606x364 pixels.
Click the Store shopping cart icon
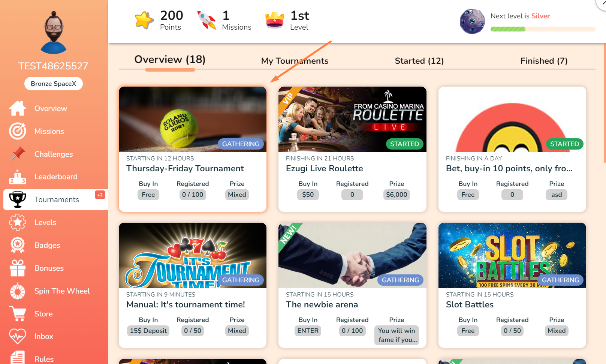pyautogui.click(x=18, y=314)
